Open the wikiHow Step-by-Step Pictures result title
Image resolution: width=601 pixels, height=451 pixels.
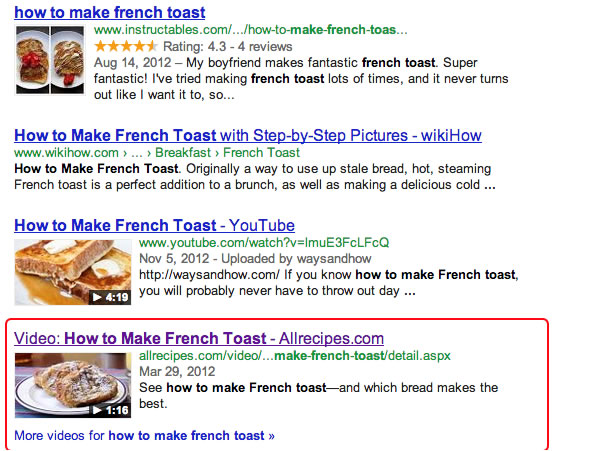click(248, 136)
